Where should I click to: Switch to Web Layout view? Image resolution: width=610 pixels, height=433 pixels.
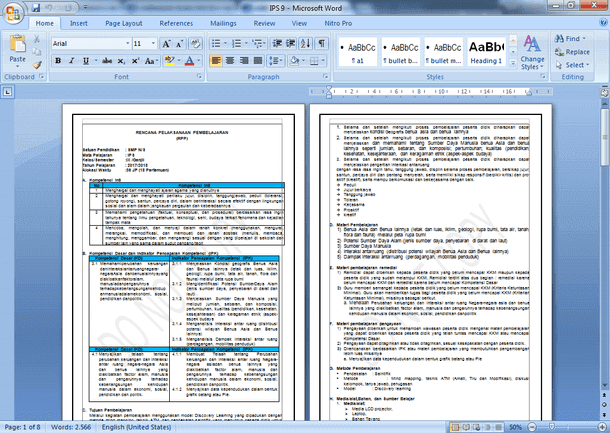477,427
